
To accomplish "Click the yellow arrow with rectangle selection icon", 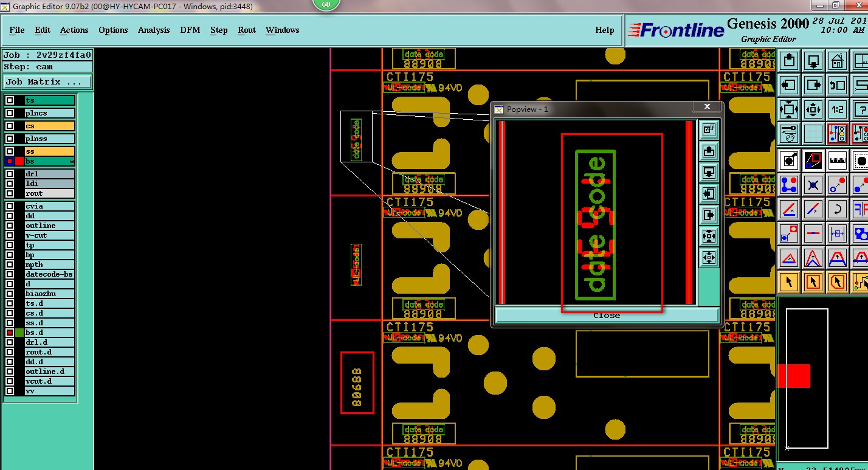I will [x=813, y=282].
